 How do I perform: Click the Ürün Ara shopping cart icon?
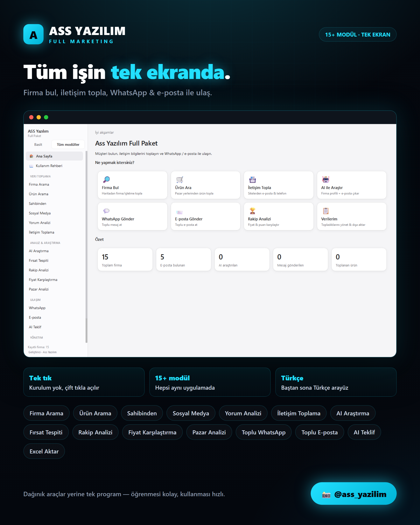click(x=179, y=179)
